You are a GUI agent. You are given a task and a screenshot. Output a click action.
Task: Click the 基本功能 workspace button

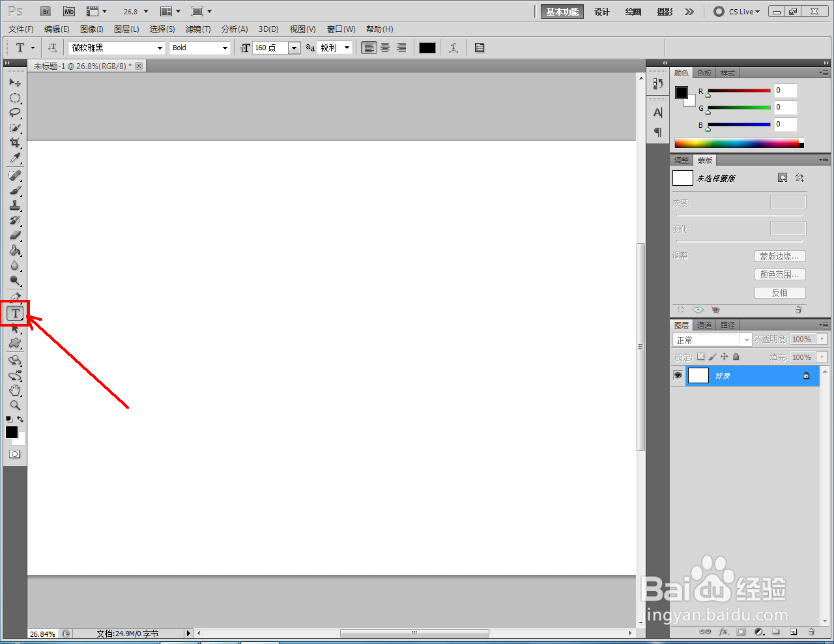click(x=562, y=12)
